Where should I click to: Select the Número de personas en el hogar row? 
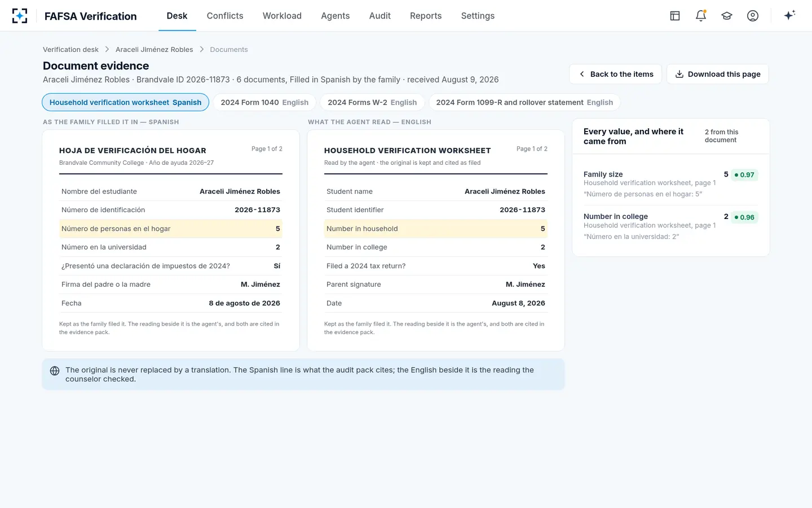[x=171, y=229]
